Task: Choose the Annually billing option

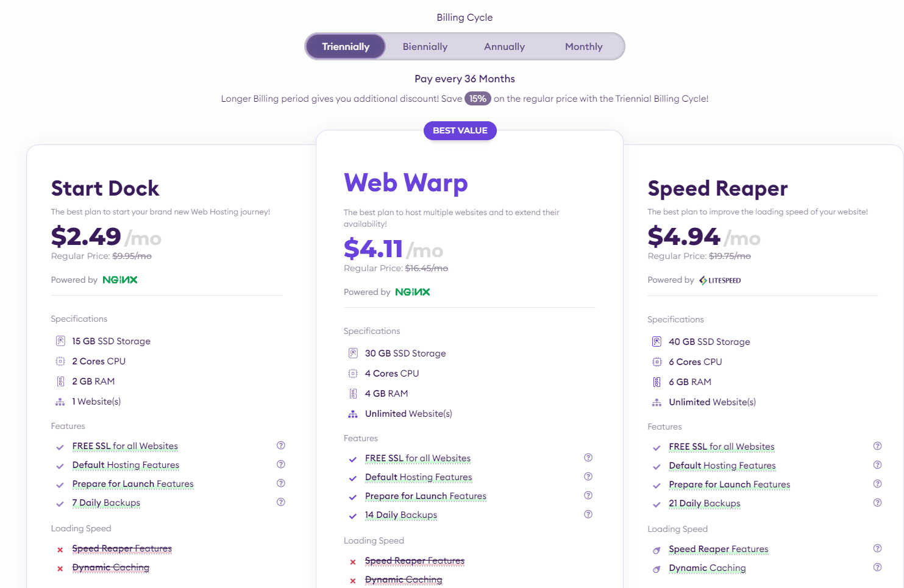Action: point(504,47)
